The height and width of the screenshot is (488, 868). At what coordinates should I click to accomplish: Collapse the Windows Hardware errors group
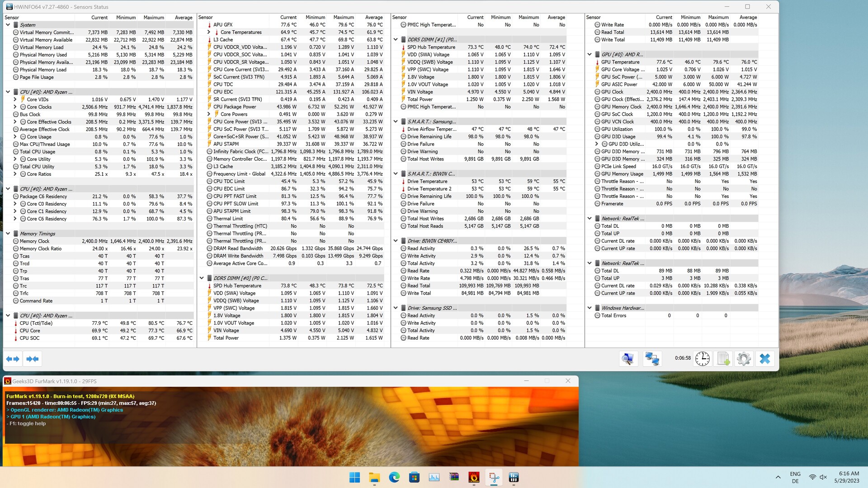coord(590,308)
